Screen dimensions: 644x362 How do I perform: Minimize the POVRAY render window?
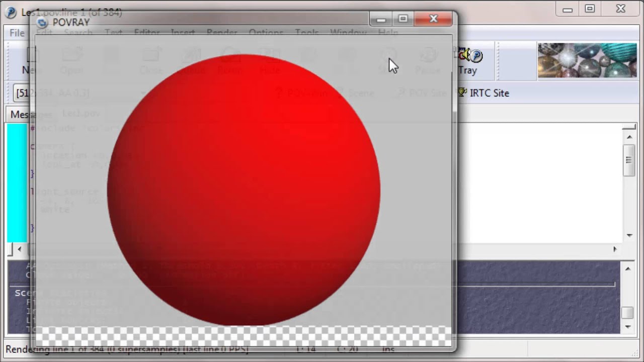(381, 19)
